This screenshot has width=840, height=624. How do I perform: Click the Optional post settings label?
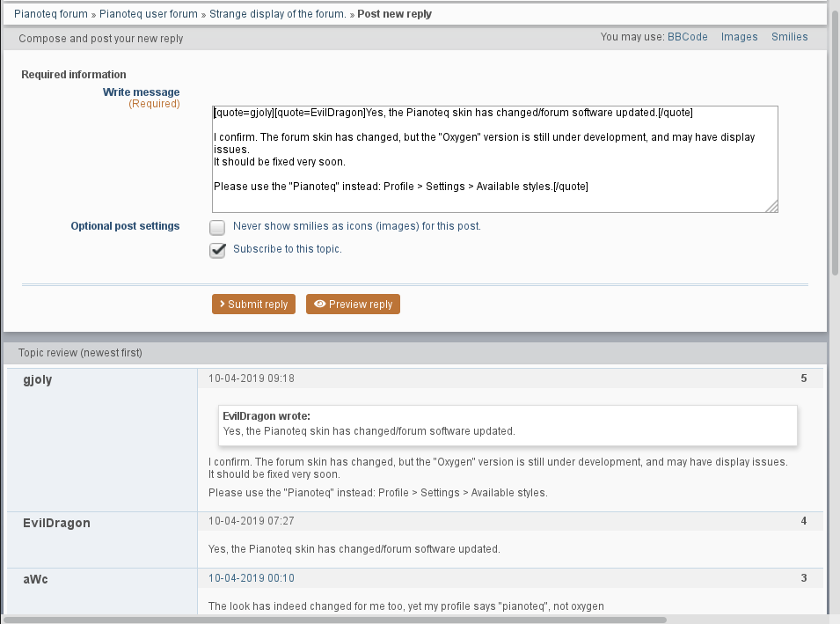(x=126, y=226)
